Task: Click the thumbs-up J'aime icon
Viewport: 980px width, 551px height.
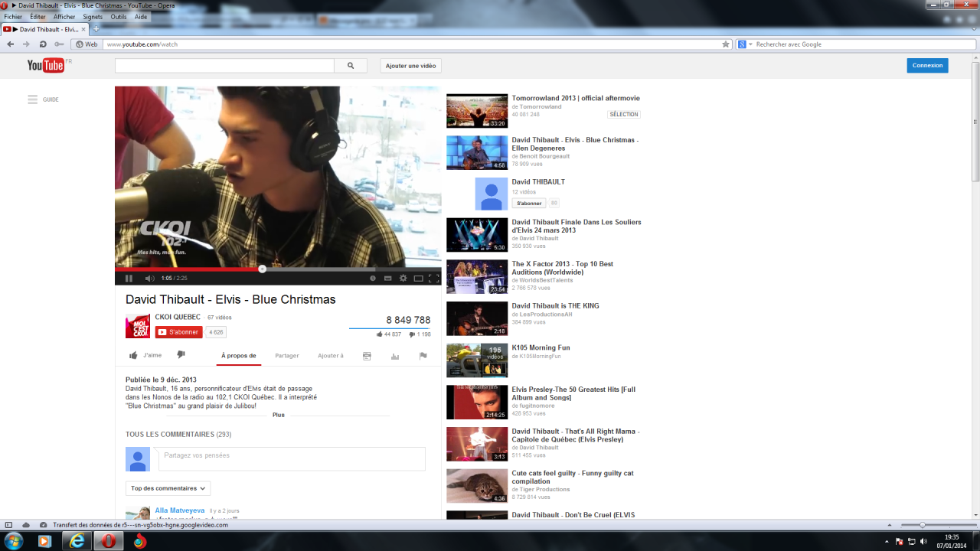Action: click(x=134, y=355)
